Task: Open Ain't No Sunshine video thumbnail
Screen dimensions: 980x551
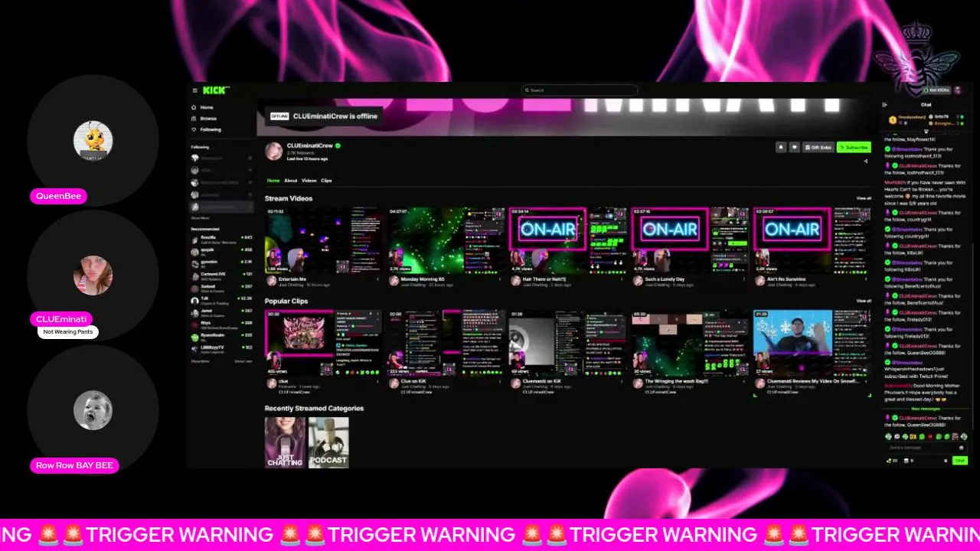Action: 812,240
